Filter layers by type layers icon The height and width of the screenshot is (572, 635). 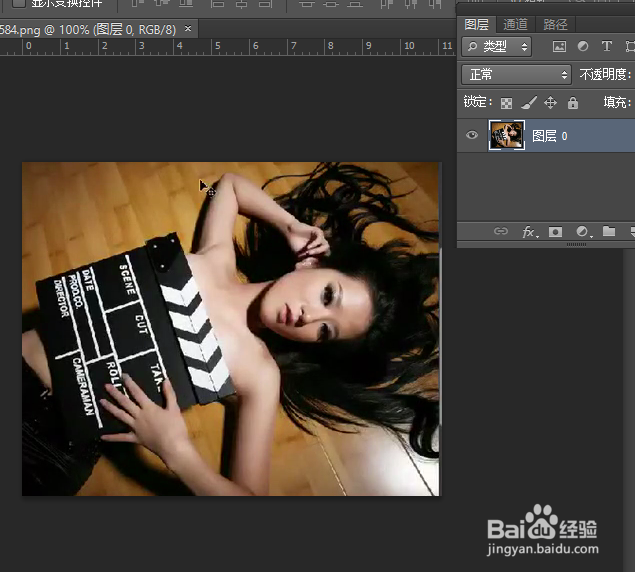(x=606, y=46)
